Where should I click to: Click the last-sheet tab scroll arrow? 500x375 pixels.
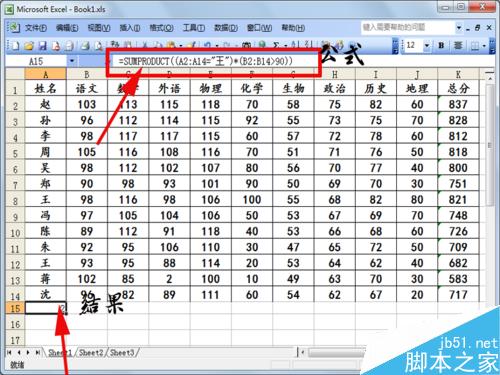[38, 352]
